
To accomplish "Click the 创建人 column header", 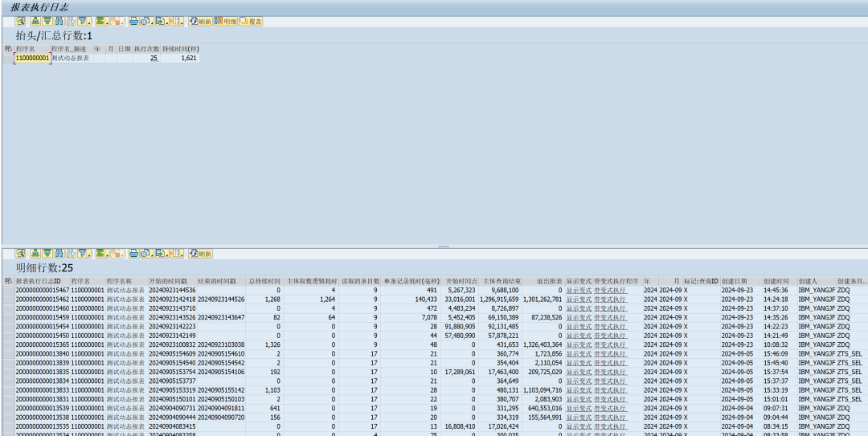I will pyautogui.click(x=816, y=281).
